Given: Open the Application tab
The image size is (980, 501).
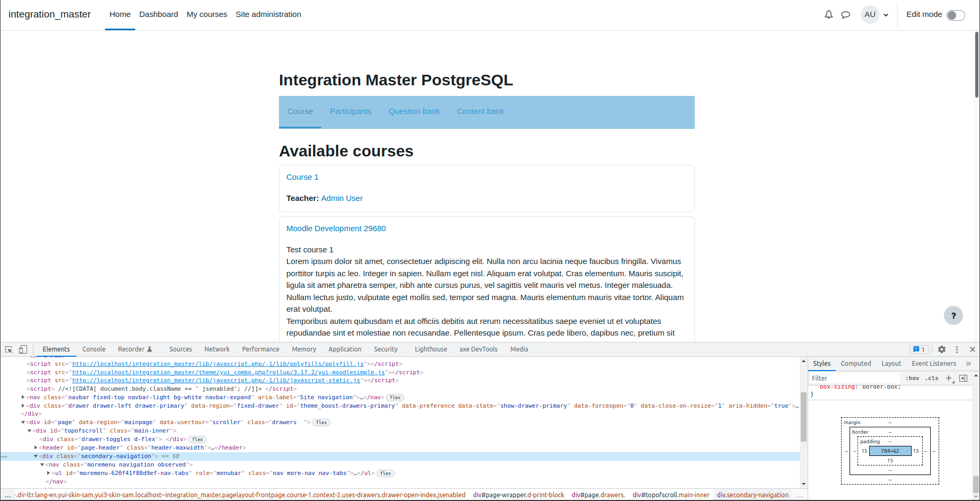Looking at the screenshot, I should coord(345,349).
